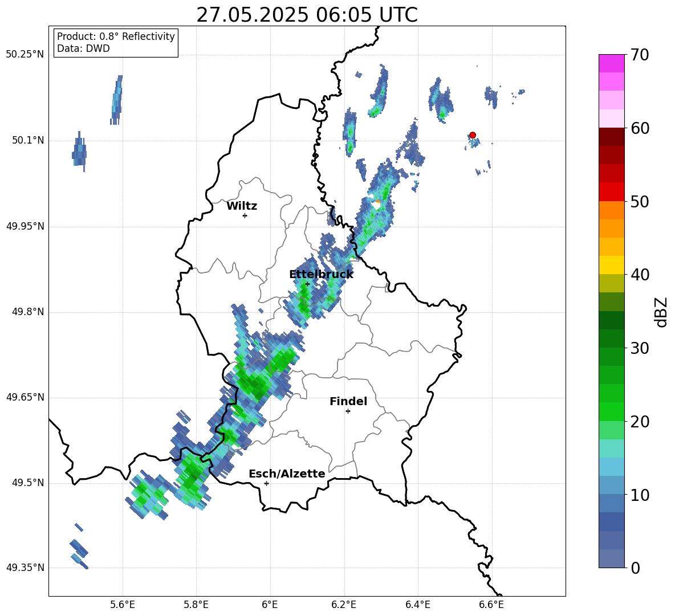675x616 pixels.
Task: Click the colorbar tick value 50
Action: pos(640,201)
